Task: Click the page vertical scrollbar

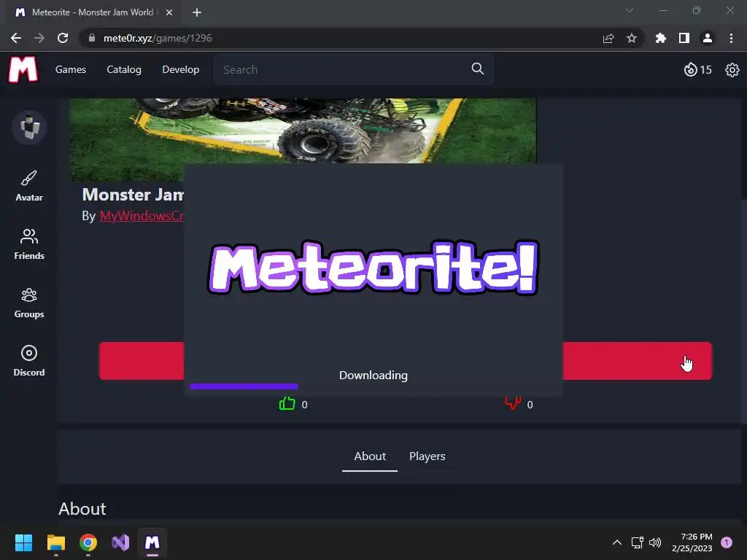Action: coord(743,311)
